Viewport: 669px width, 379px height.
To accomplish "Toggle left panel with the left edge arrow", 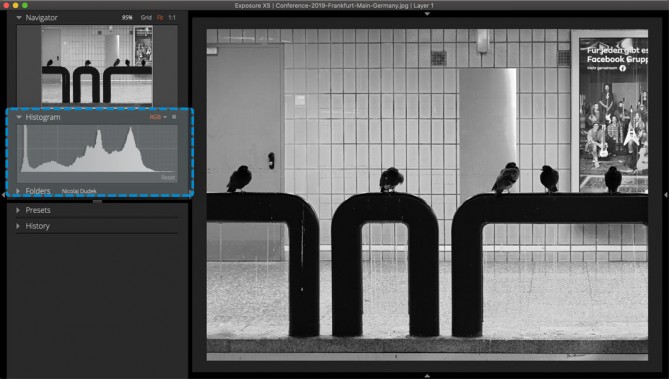I will (x=3, y=195).
